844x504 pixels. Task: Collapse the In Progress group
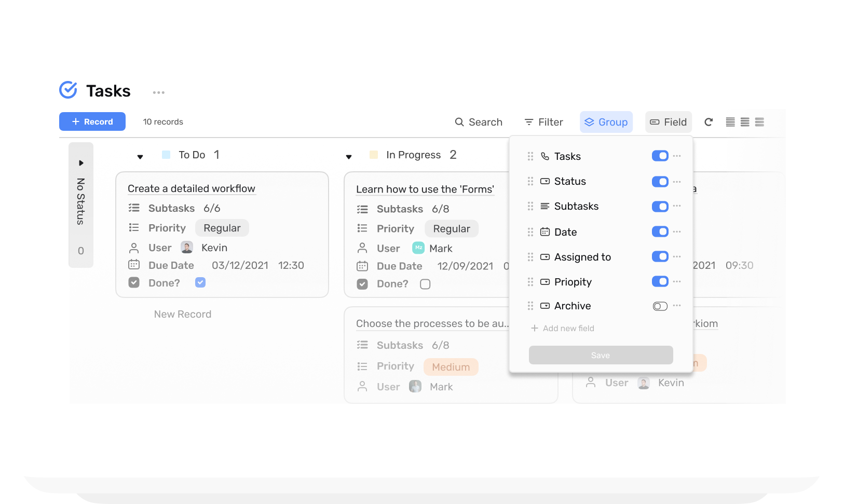(x=349, y=156)
